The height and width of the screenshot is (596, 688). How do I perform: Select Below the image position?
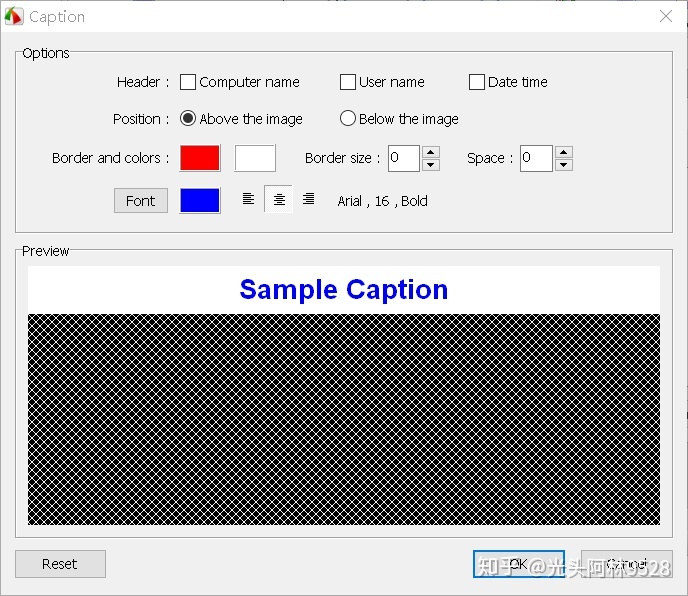[348, 118]
